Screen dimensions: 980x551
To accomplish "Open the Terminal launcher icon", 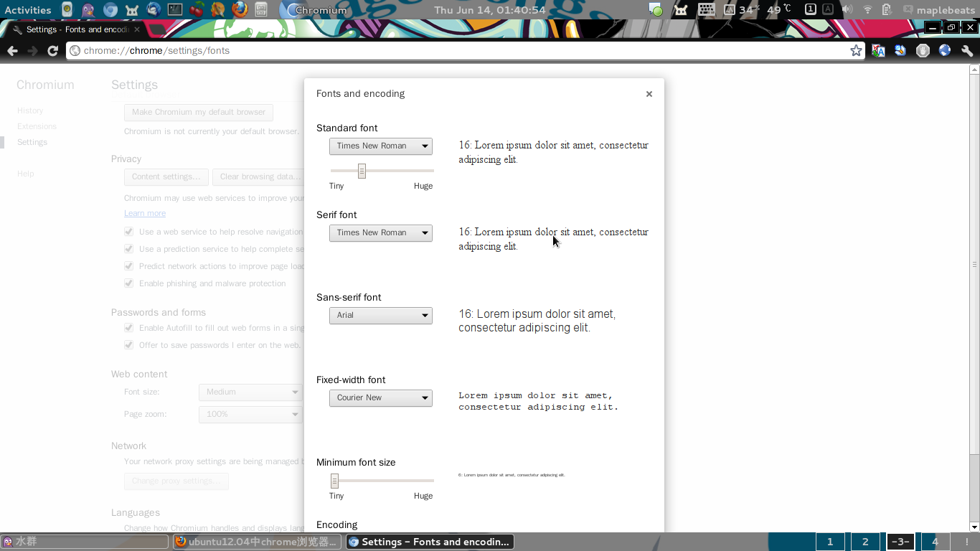I will (x=174, y=9).
